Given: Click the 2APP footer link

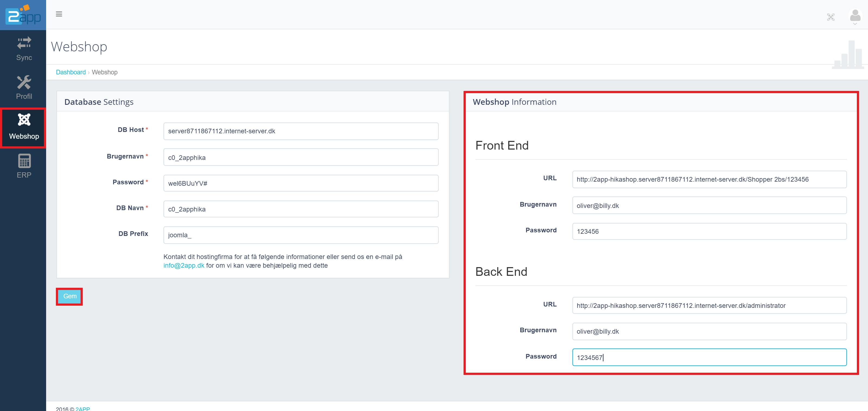Looking at the screenshot, I should pyautogui.click(x=82, y=409).
